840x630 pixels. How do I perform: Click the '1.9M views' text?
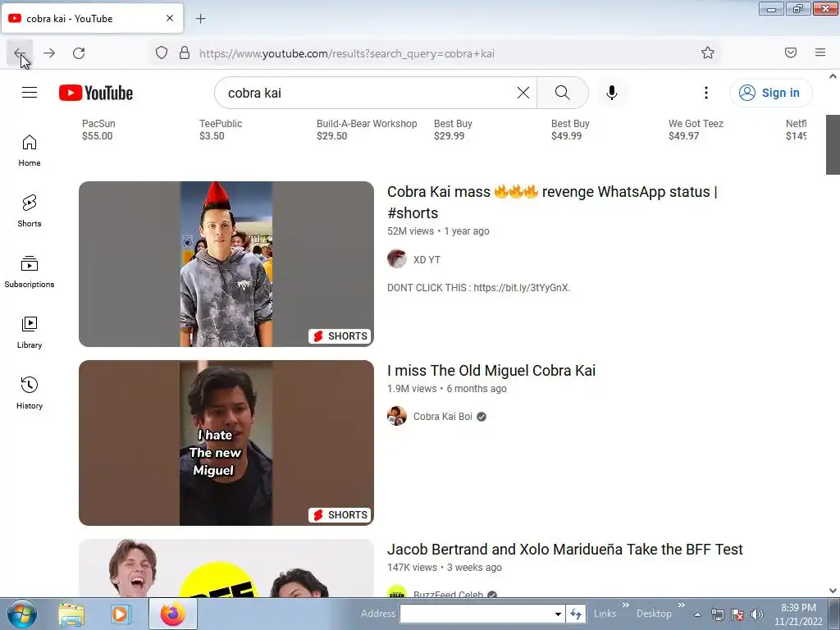(x=412, y=388)
